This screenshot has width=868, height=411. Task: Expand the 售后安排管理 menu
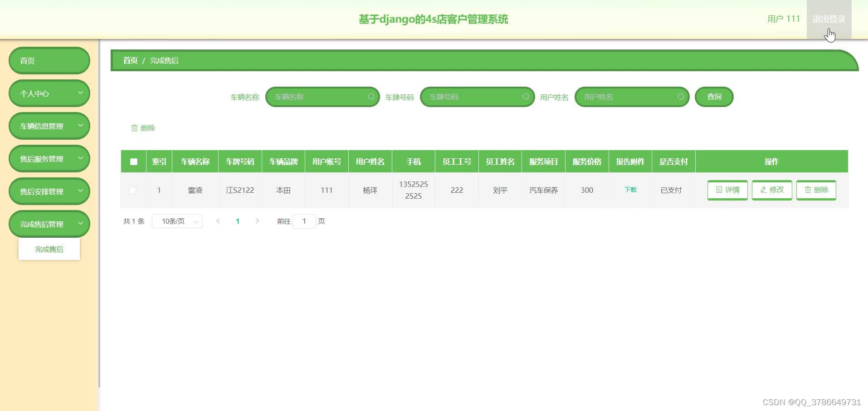[49, 191]
